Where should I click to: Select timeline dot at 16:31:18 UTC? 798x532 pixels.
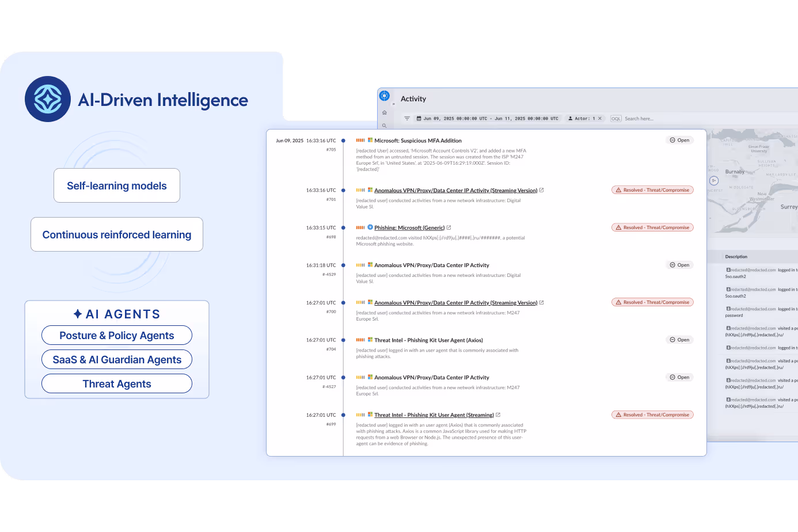pos(343,265)
